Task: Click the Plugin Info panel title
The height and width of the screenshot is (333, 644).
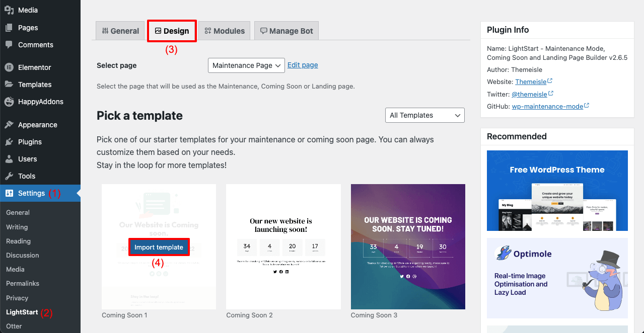Action: [508, 30]
